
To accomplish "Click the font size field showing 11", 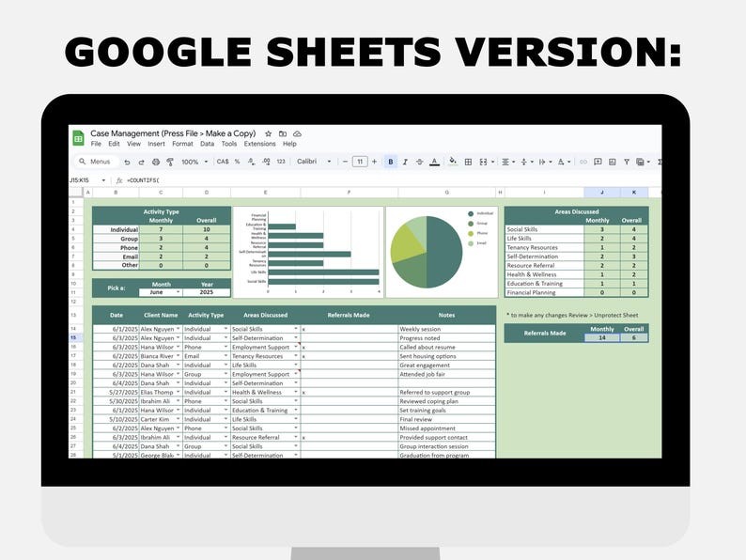I will coord(360,162).
